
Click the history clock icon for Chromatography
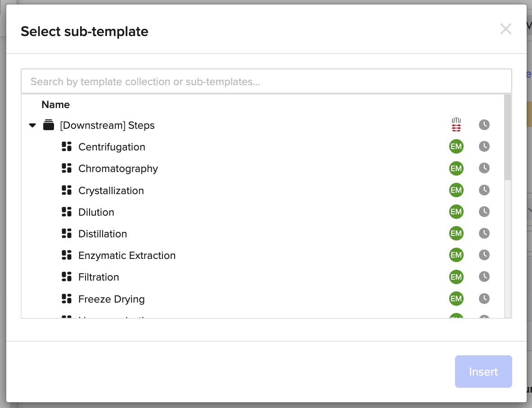click(484, 168)
